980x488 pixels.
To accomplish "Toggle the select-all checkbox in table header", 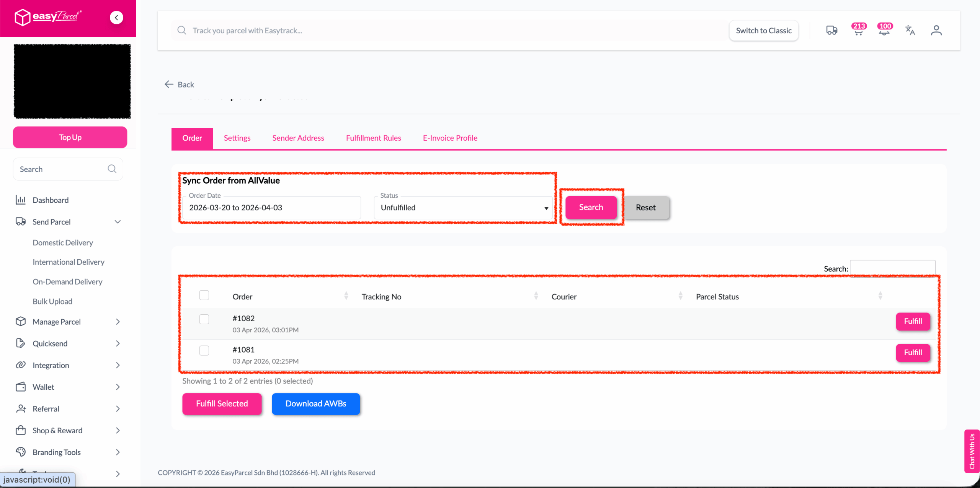I will click(204, 295).
